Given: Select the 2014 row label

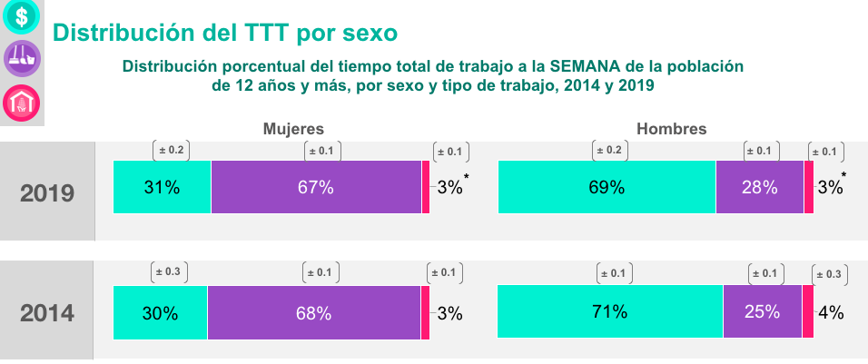Looking at the screenshot, I should (x=47, y=313).
